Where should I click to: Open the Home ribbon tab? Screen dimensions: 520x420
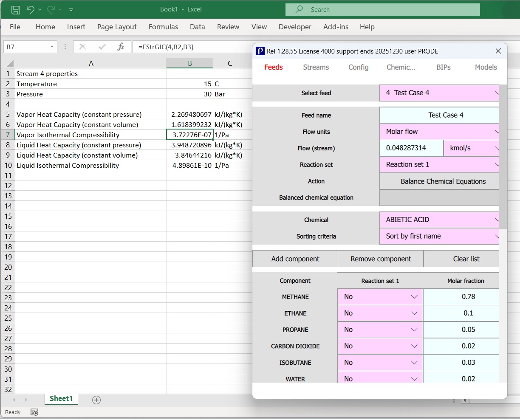coord(45,27)
